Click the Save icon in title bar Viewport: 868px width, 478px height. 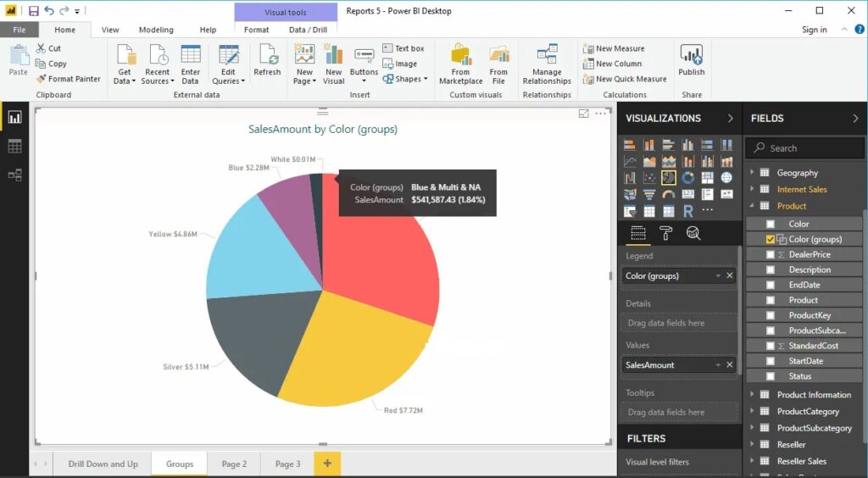point(33,10)
